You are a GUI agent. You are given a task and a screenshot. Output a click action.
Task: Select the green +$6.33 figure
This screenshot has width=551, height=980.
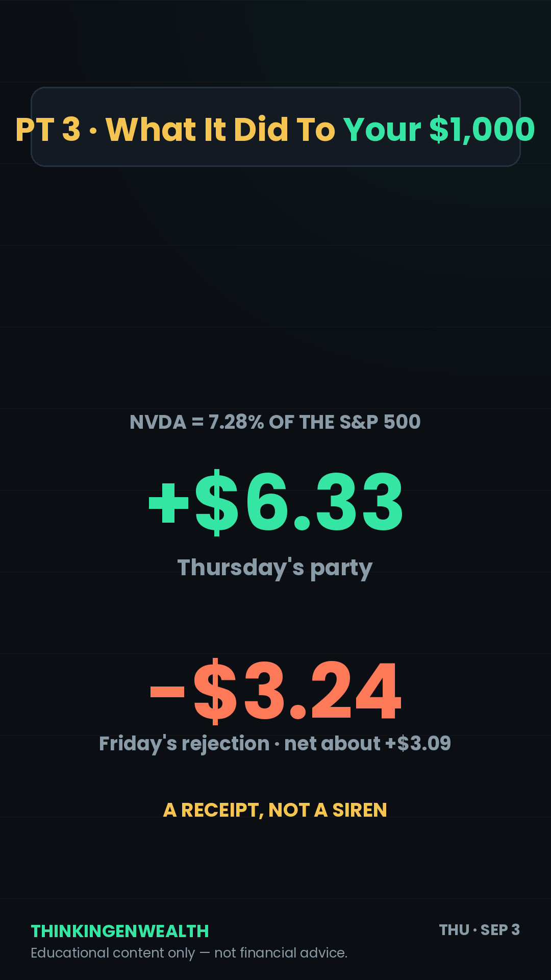(275, 502)
